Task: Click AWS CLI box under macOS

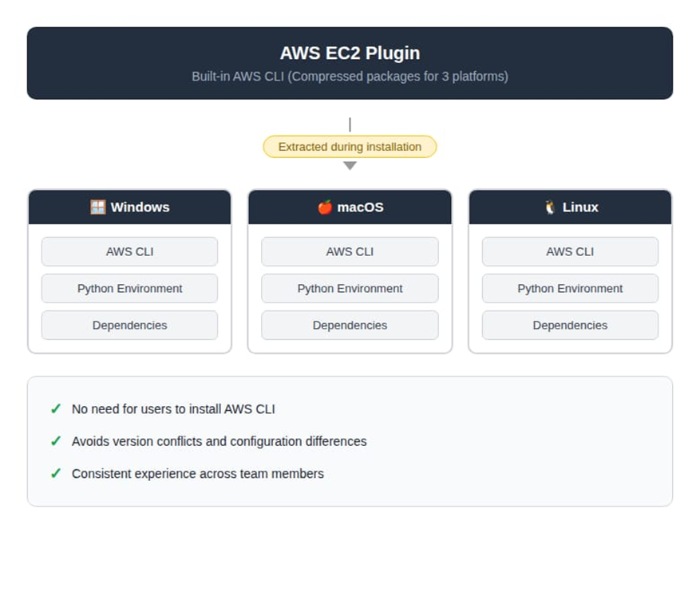Action: [x=350, y=251]
